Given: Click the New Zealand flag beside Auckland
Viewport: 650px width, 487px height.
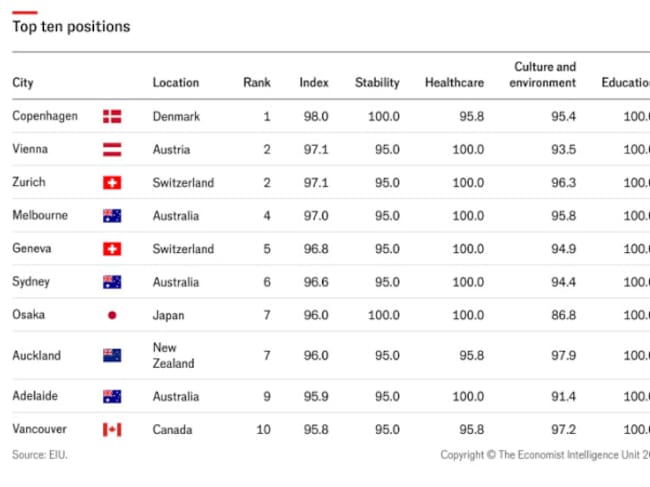Looking at the screenshot, I should point(112,355).
